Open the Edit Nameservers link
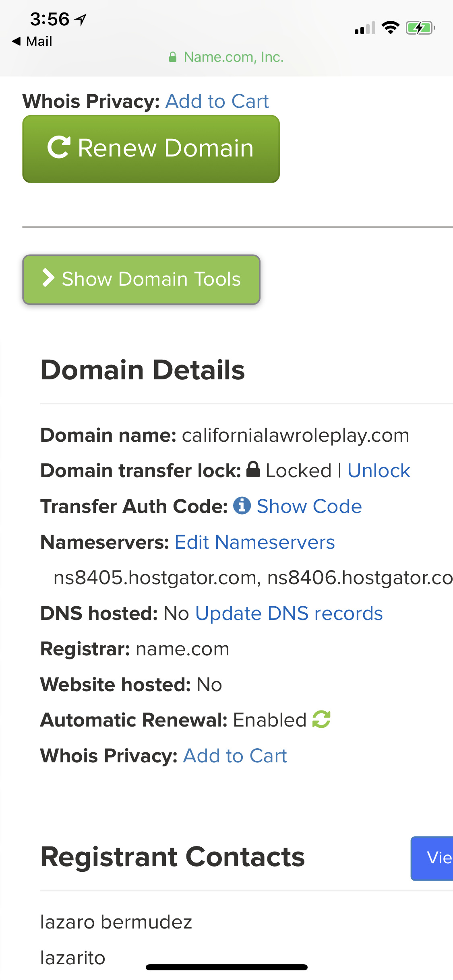The image size is (453, 980). pyautogui.click(x=254, y=542)
